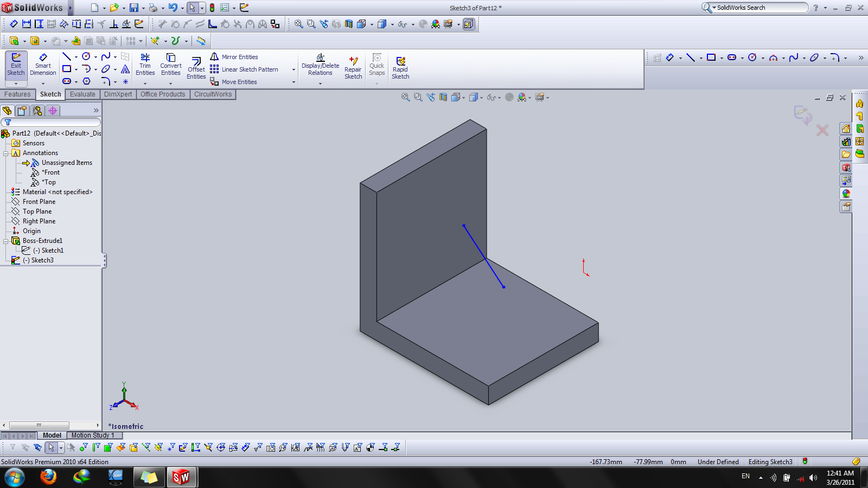Choose the Convert Entities tool
The image size is (868, 488).
(x=170, y=65)
